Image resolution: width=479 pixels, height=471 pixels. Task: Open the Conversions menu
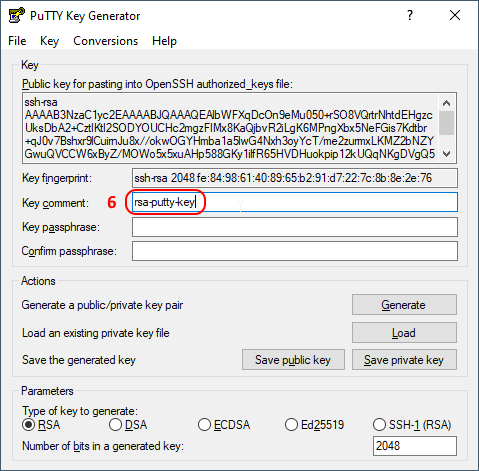(x=105, y=41)
